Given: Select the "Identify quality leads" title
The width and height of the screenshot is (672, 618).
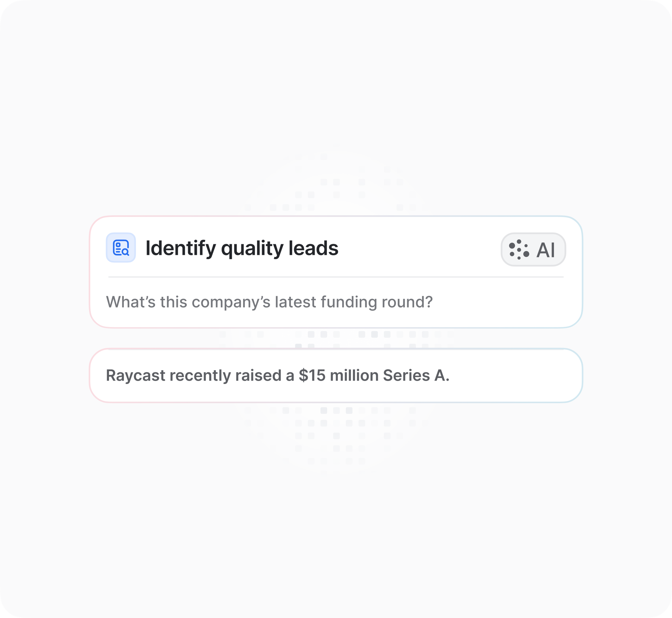Looking at the screenshot, I should pos(242,248).
